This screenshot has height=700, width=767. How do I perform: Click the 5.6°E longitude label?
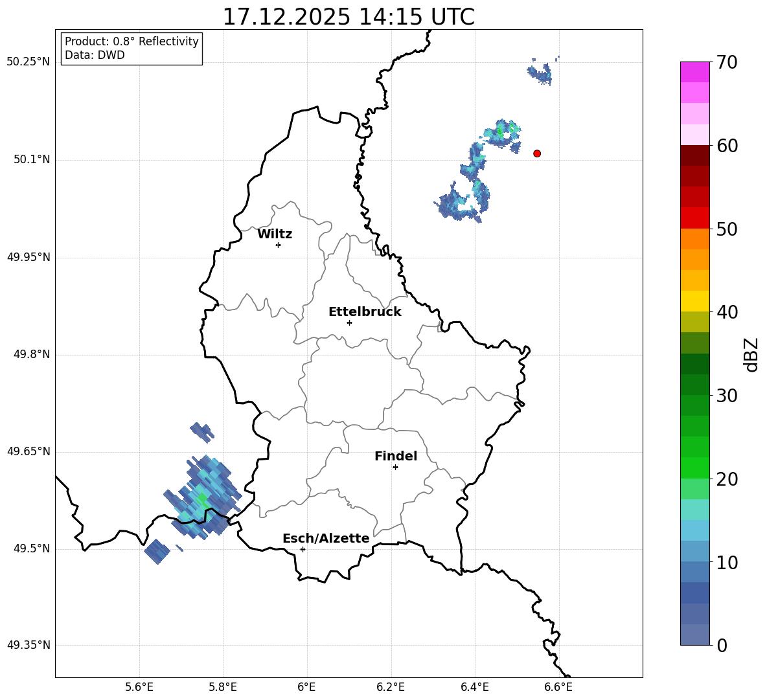(139, 687)
